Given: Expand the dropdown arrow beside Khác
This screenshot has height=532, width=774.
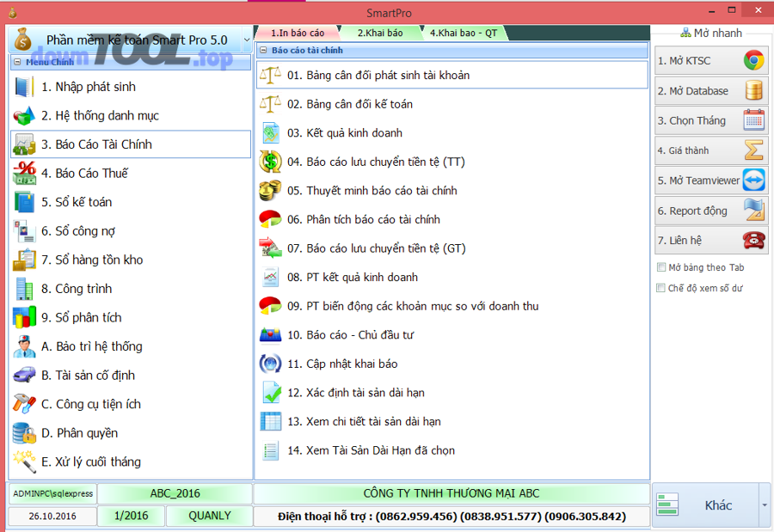Looking at the screenshot, I should tap(764, 505).
